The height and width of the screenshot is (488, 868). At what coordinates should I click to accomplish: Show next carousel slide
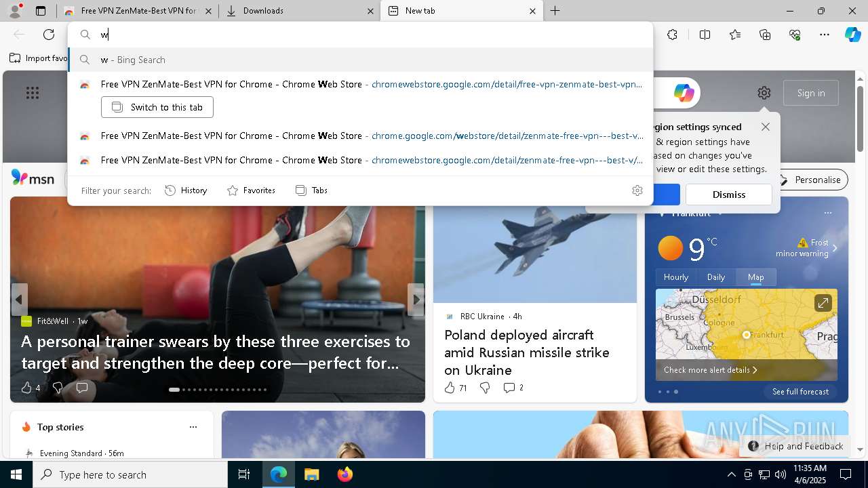(416, 300)
